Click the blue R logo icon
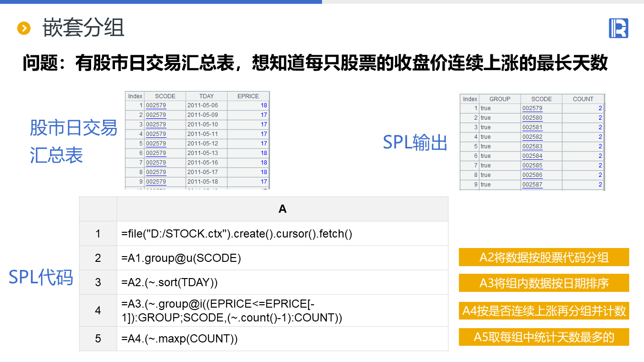644x362 pixels. click(618, 29)
